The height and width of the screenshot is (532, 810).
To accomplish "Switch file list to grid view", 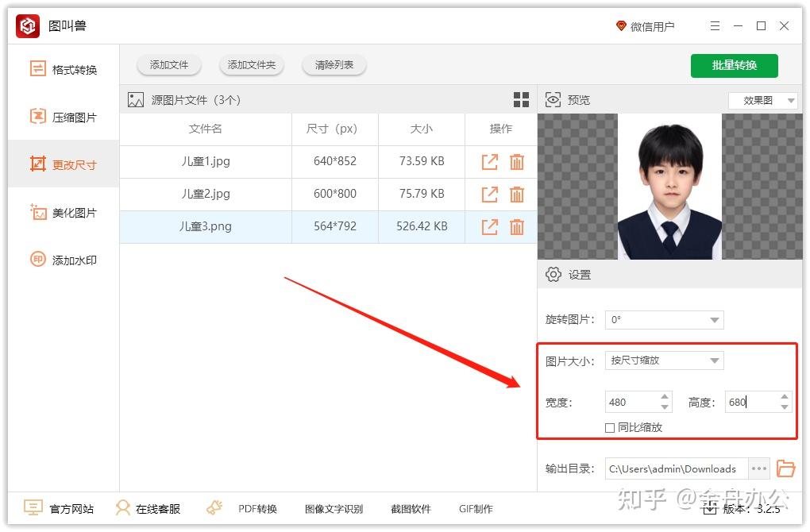I will [x=521, y=99].
